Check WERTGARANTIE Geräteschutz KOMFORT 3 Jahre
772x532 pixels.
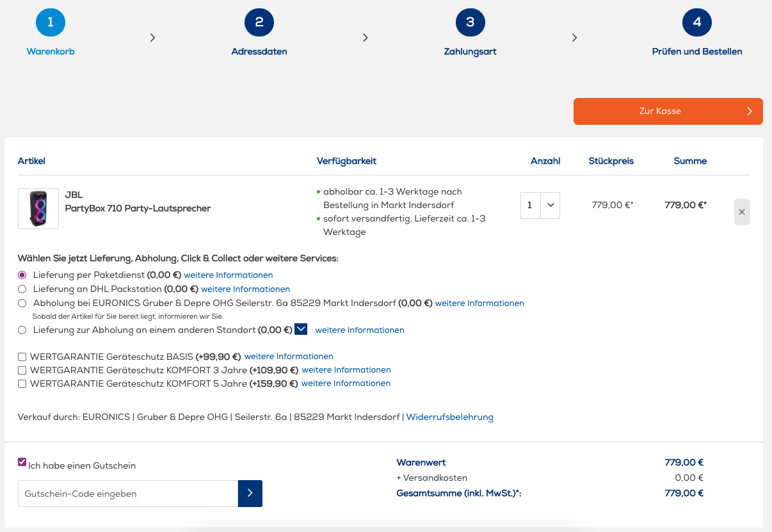[x=22, y=370]
